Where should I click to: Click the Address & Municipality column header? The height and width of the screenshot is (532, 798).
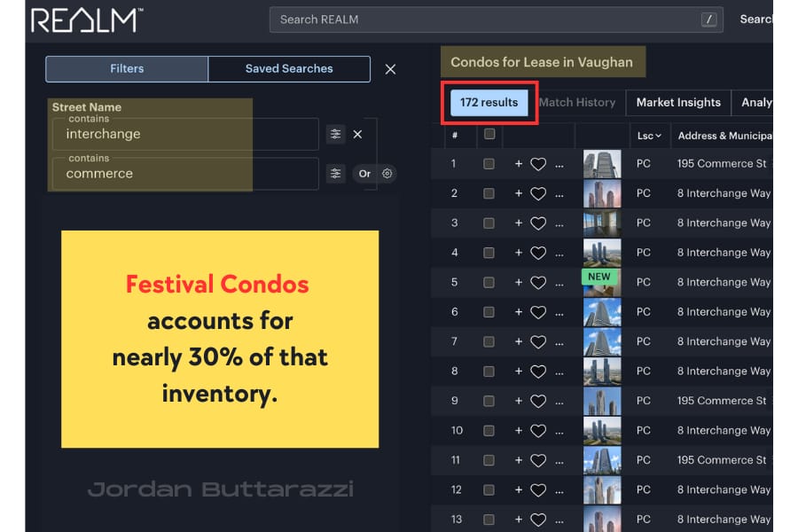[724, 136]
